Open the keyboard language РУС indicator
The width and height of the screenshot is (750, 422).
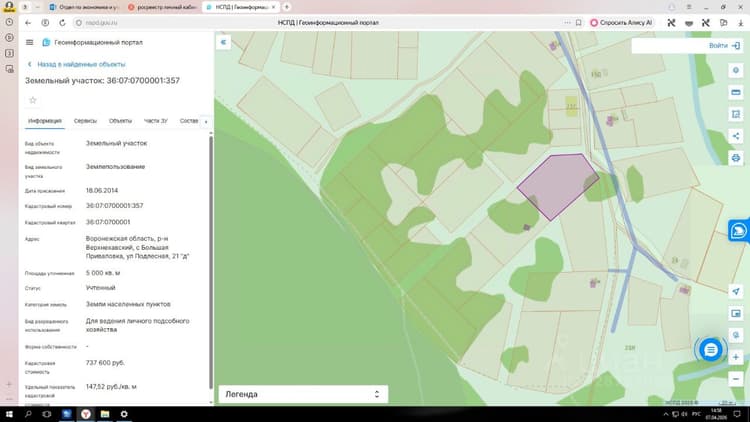[696, 414]
